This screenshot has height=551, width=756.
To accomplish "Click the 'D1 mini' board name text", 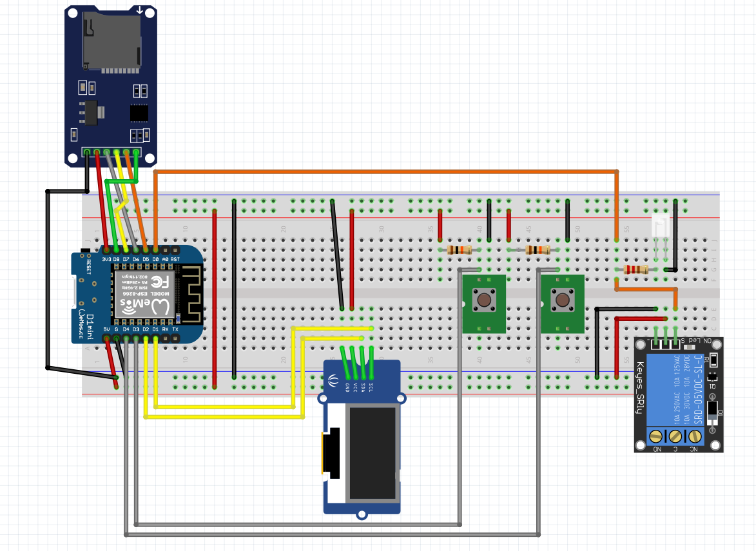I will point(90,327).
